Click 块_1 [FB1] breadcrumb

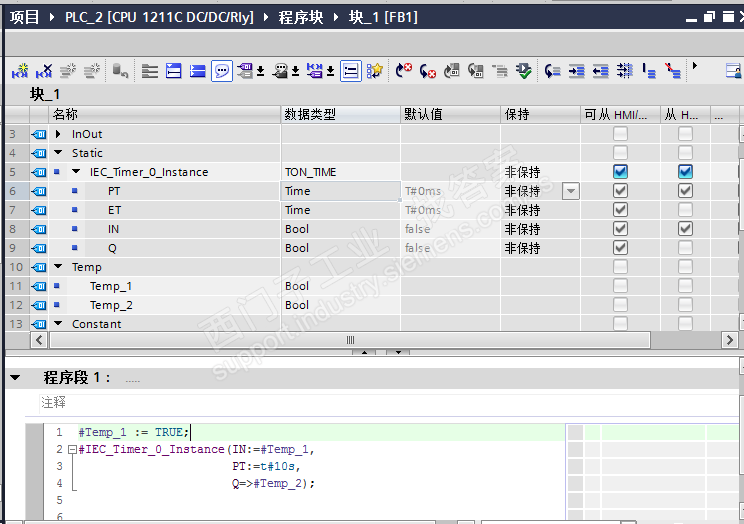pos(383,18)
